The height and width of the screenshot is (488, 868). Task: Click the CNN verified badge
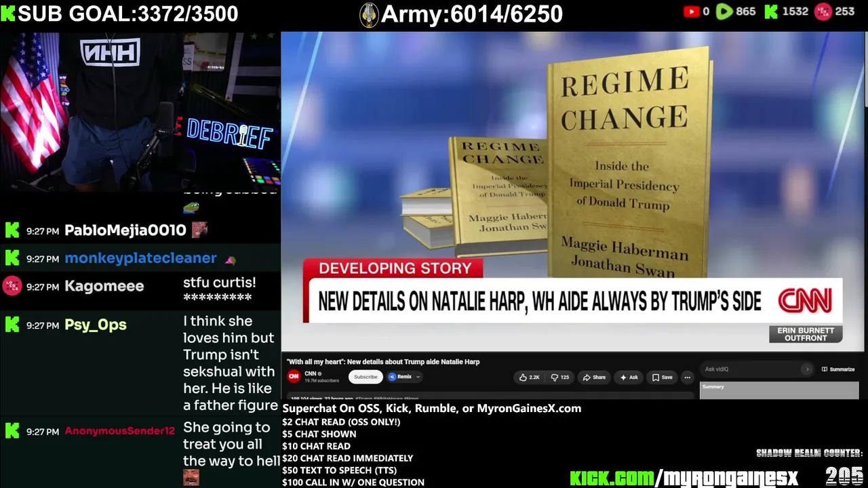[319, 374]
